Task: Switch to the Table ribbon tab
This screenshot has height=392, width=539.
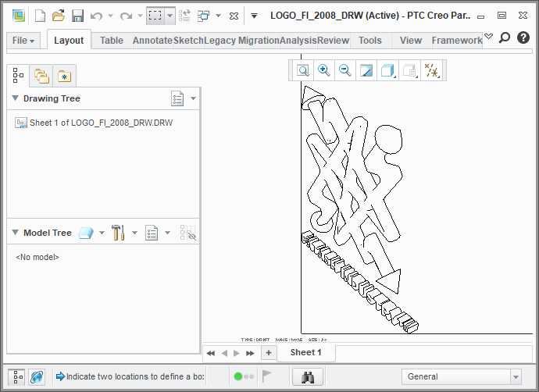Action: click(112, 41)
